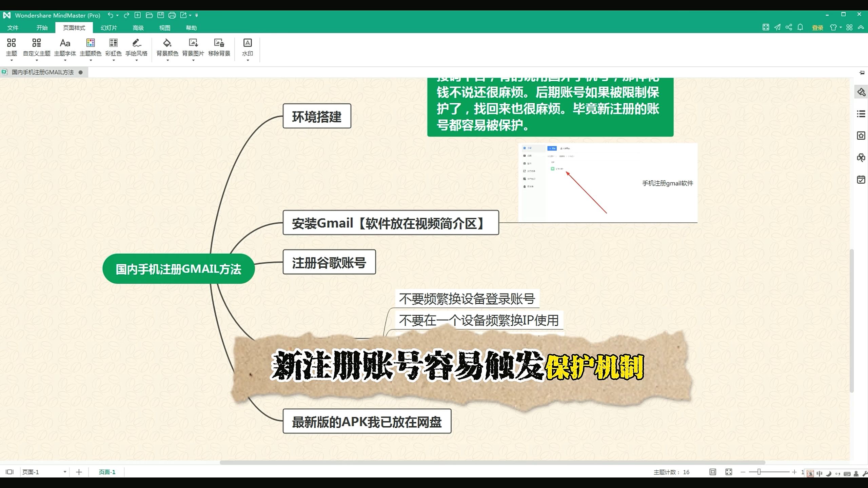Open the task calendar side panel
This screenshot has width=868, height=488.
861,180
